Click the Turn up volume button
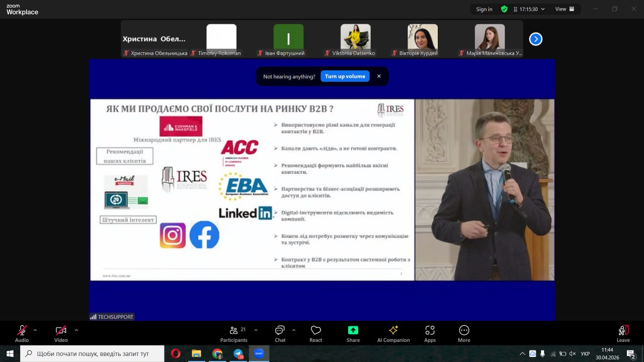Image resolution: width=644 pixels, height=362 pixels. pyautogui.click(x=345, y=76)
